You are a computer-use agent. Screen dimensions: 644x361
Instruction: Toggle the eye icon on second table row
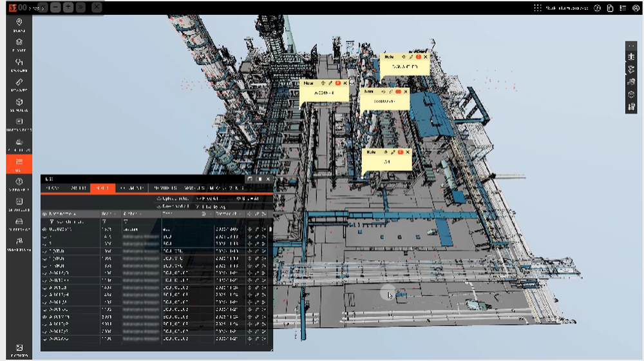tap(45, 237)
